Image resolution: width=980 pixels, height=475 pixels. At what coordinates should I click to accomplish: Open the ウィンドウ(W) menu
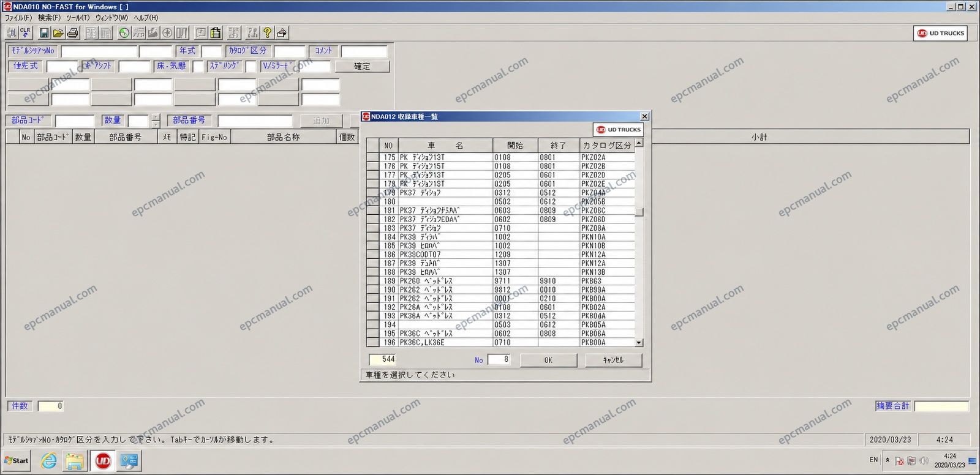(111, 18)
